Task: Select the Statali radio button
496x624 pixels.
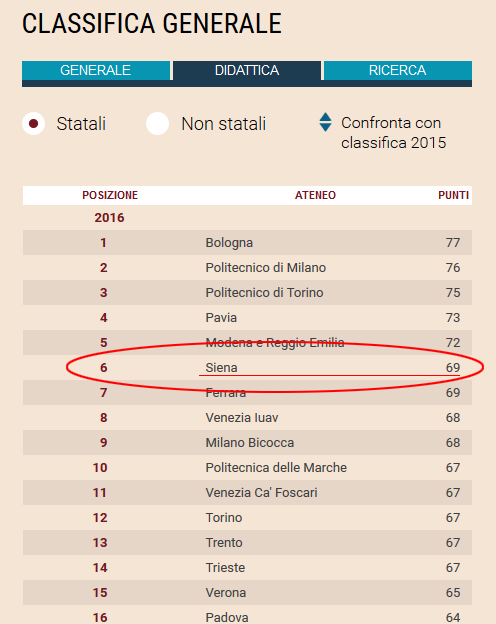Action: (33, 123)
